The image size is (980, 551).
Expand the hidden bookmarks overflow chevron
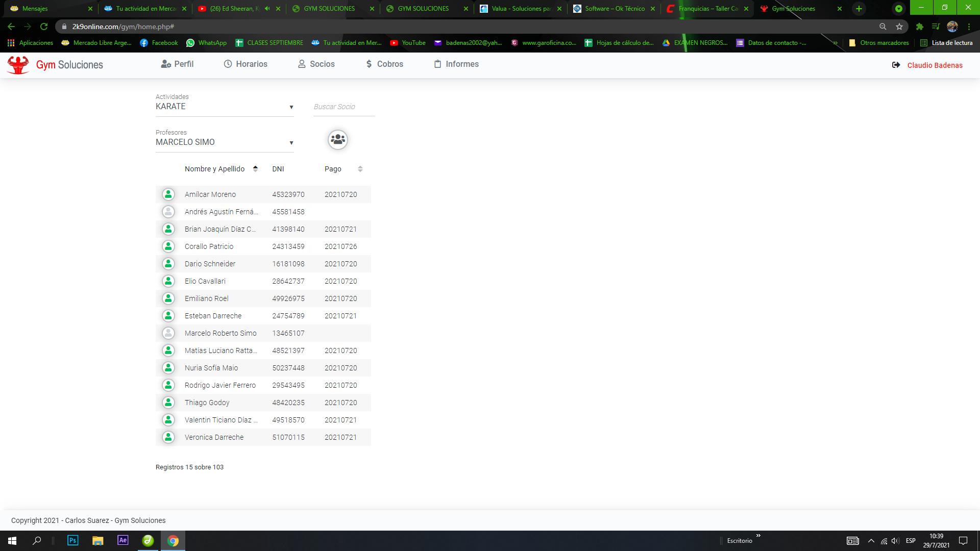point(835,43)
